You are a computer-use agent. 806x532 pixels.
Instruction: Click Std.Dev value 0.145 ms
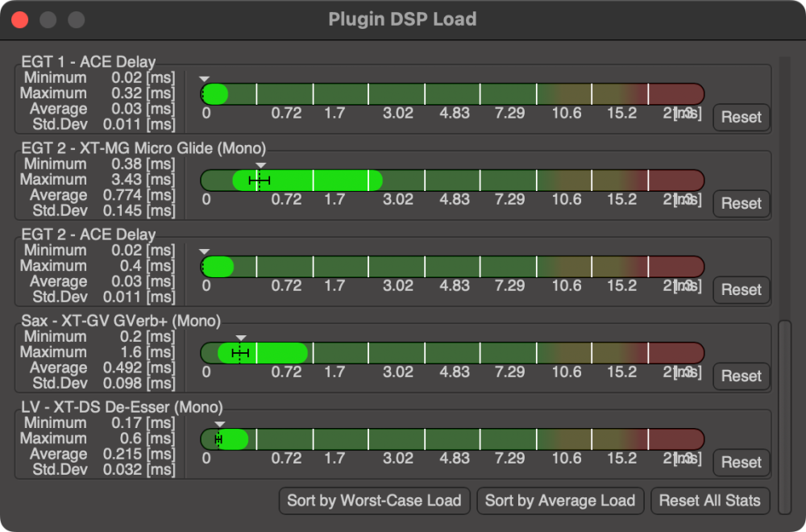point(139,210)
